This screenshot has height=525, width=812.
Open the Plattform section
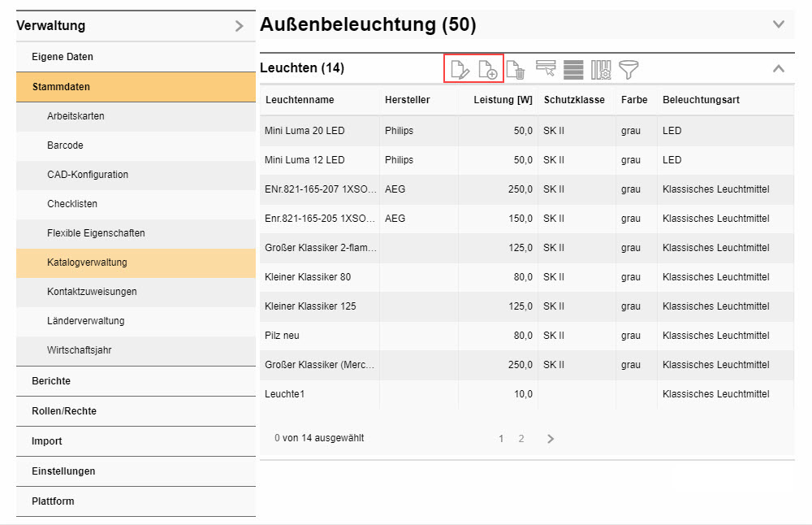pyautogui.click(x=52, y=501)
